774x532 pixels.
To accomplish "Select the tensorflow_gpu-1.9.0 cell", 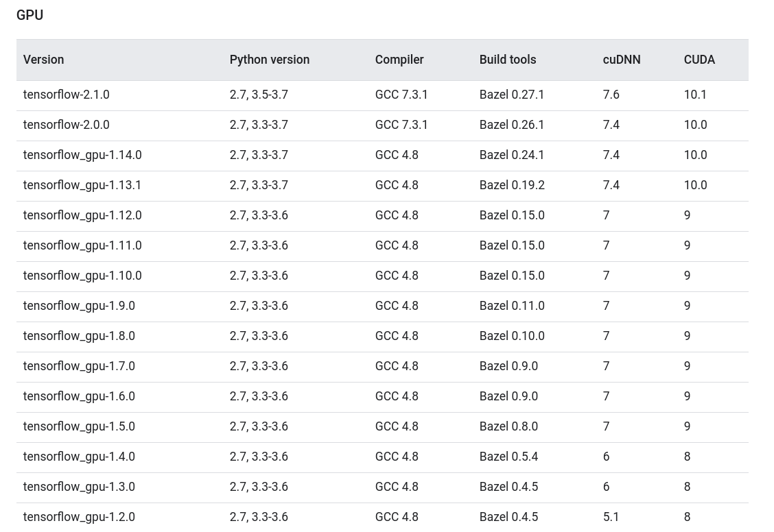I will click(x=79, y=306).
